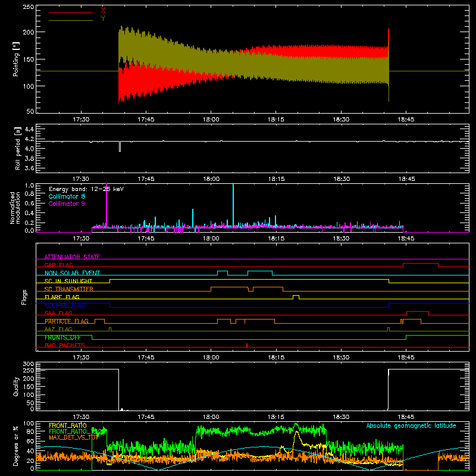Click the 'Degrees or %' axis label

[x=16, y=446]
